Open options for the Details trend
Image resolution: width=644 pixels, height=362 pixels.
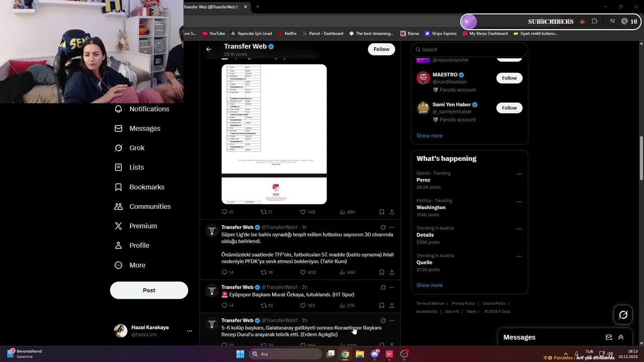point(519,229)
